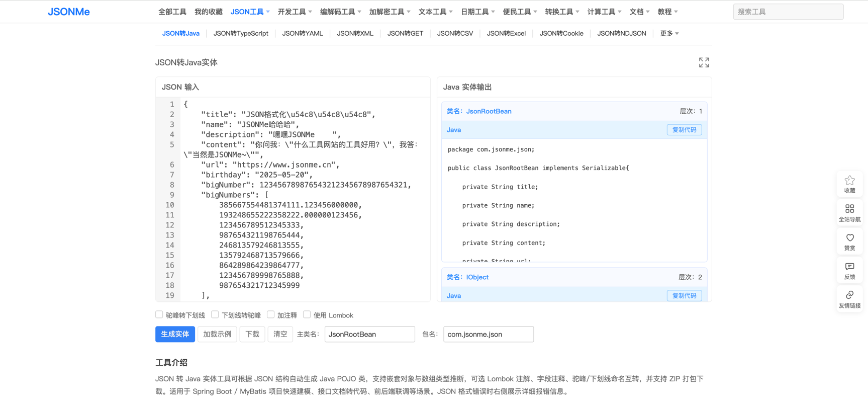Switch to the JSON转CSV tab

pyautogui.click(x=455, y=33)
